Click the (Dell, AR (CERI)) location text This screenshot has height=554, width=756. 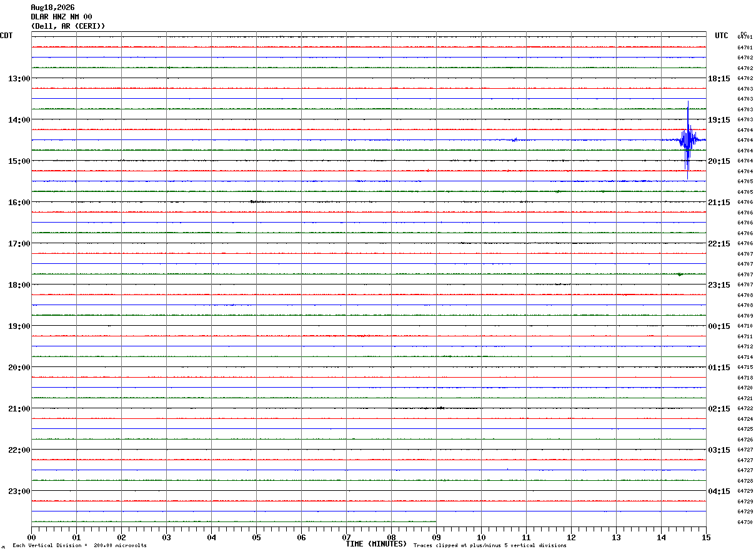pyautogui.click(x=68, y=26)
